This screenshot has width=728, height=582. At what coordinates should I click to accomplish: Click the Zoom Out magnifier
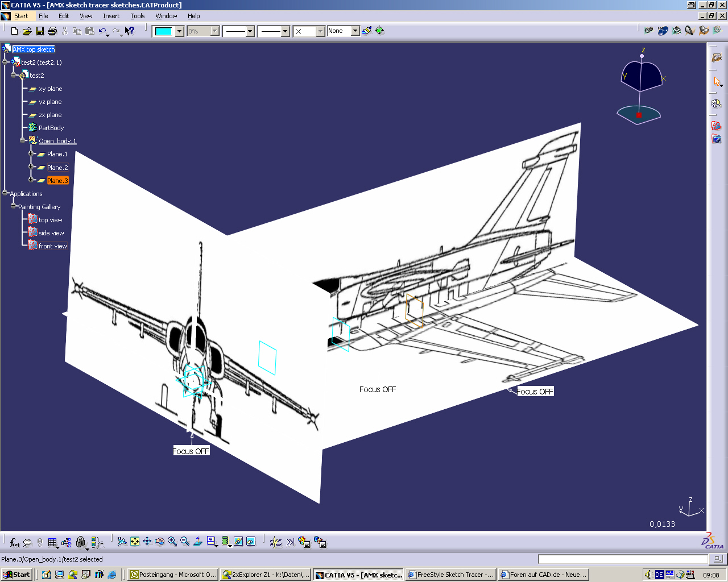tap(185, 542)
